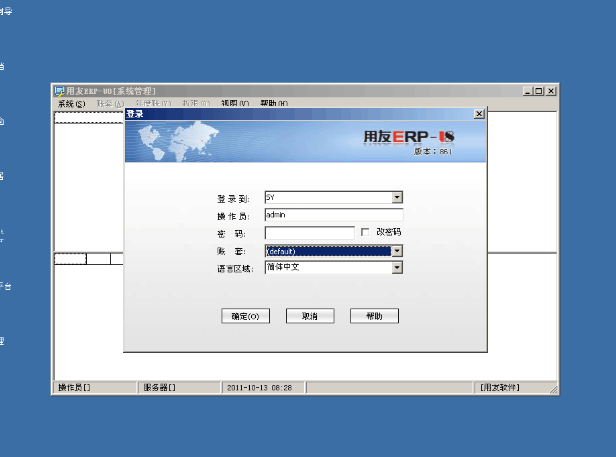
Task: Close the 登录 dialog with X
Action: [x=479, y=114]
